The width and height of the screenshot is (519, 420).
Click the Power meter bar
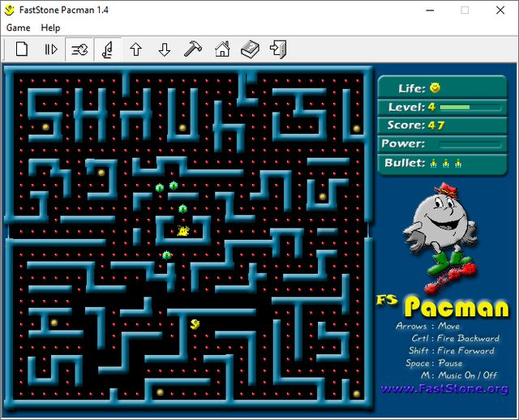pyautogui.click(x=470, y=144)
